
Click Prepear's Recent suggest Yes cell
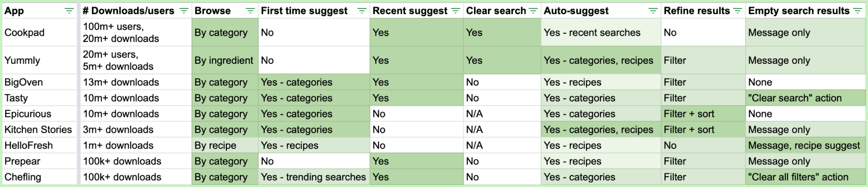click(x=416, y=161)
